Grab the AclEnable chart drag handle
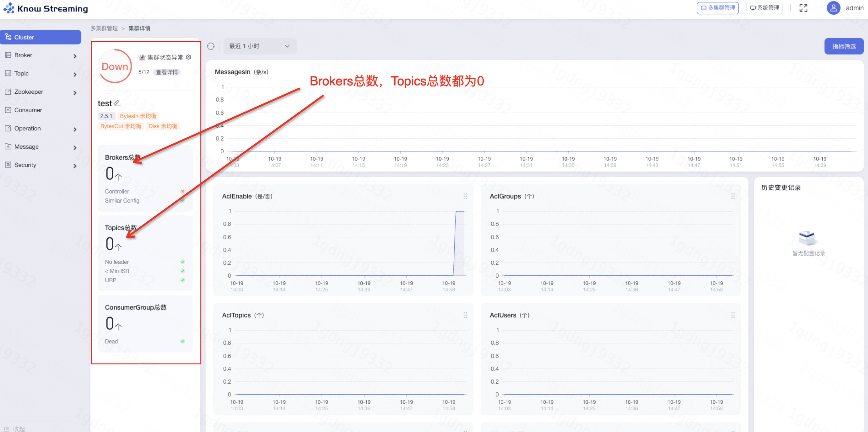The image size is (868, 432). (x=465, y=196)
